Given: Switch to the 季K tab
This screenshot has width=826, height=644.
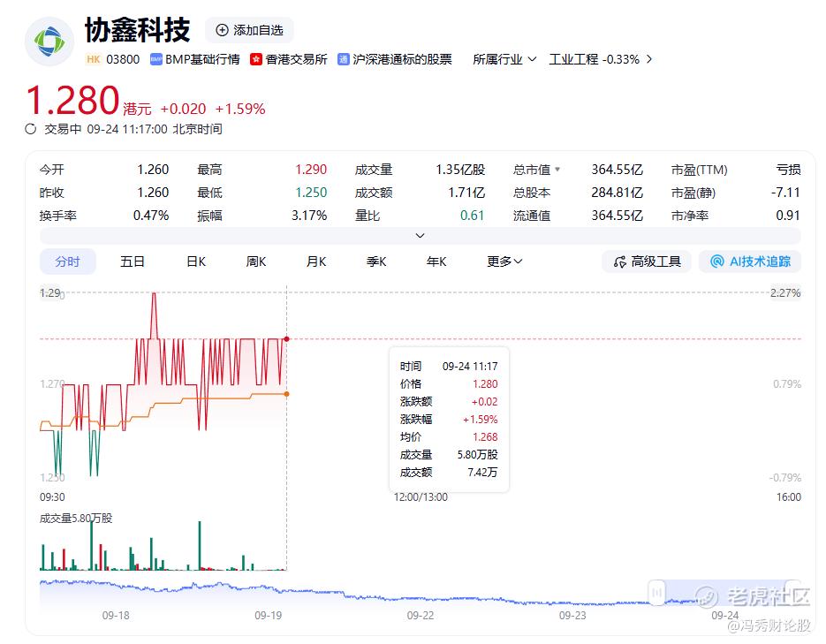Looking at the screenshot, I should pos(376,261).
